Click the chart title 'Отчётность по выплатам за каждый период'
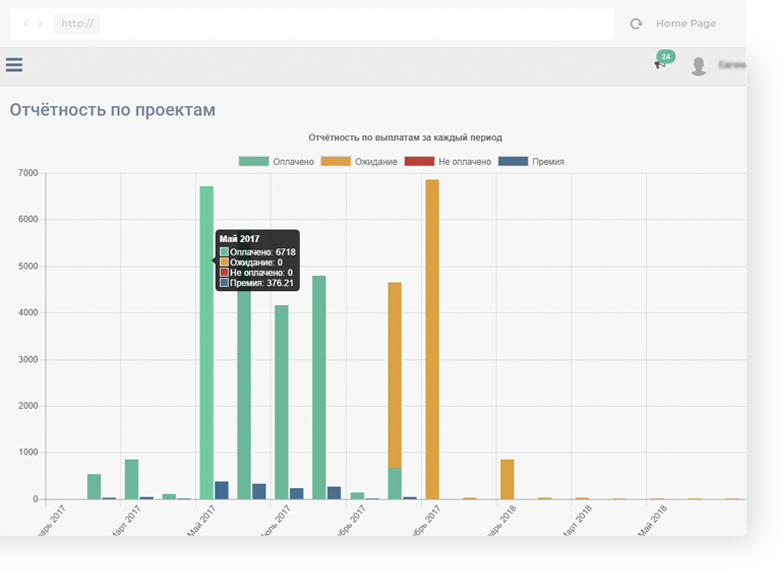Image resolution: width=784 pixels, height=572 pixels. pyautogui.click(x=405, y=138)
